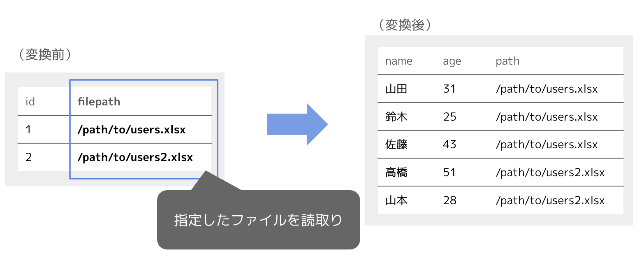Click the path cell in the 山本 row
Image resolution: width=644 pixels, height=261 pixels.
(x=550, y=200)
